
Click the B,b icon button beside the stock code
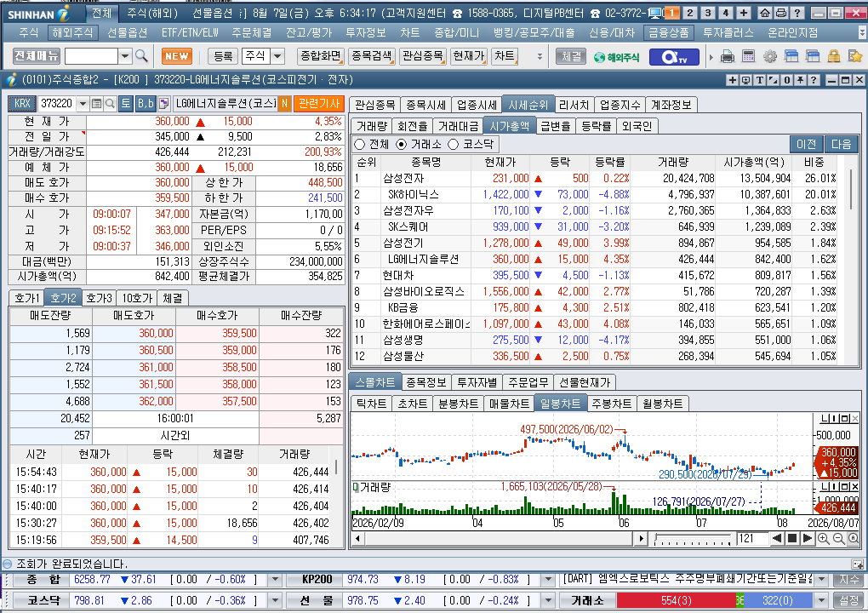pyautogui.click(x=146, y=104)
